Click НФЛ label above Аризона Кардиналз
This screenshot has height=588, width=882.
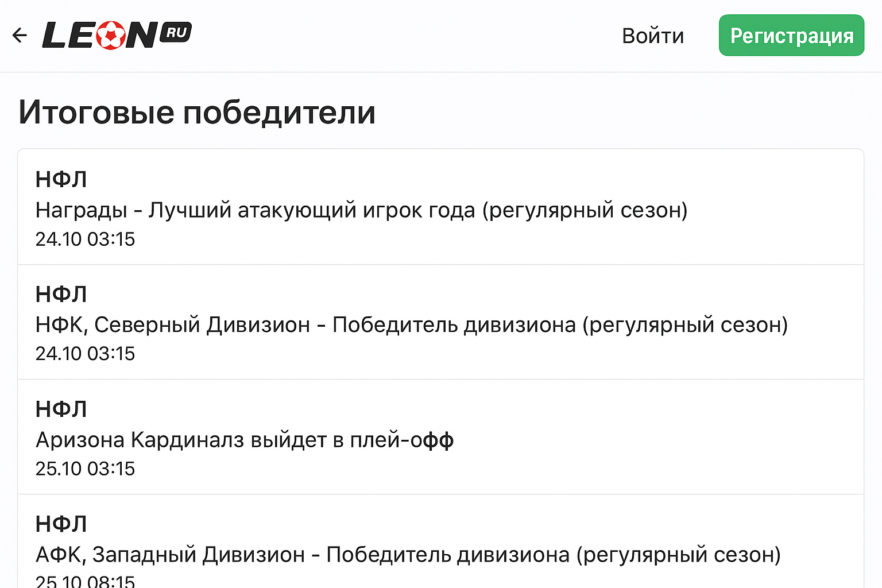(x=61, y=409)
